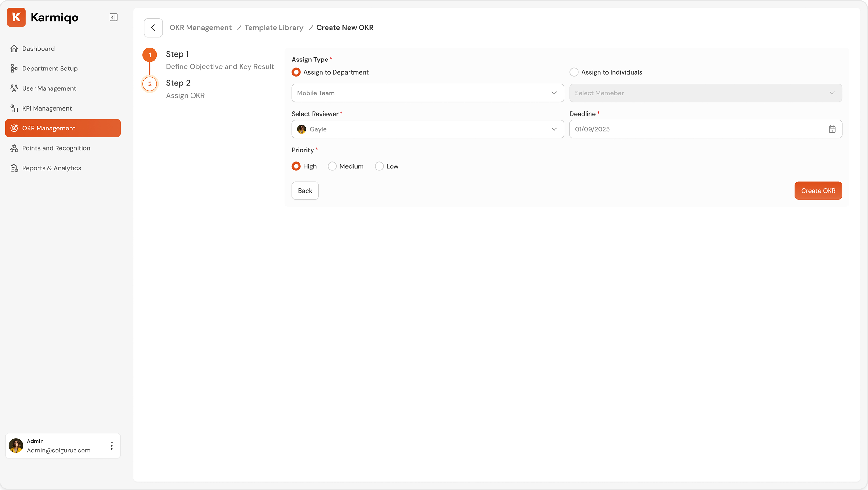Viewport: 868px width, 490px height.
Task: Go to OKR Management breadcrumb link
Action: (200, 28)
